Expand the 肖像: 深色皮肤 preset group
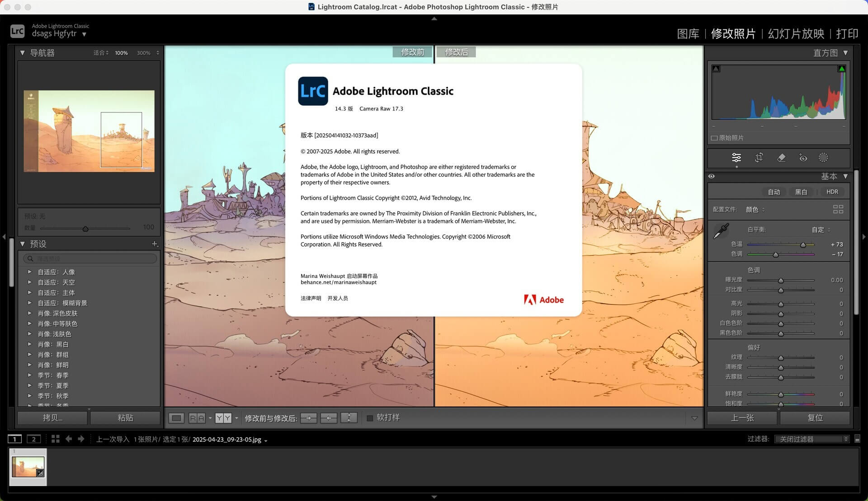The image size is (868, 501). click(30, 313)
